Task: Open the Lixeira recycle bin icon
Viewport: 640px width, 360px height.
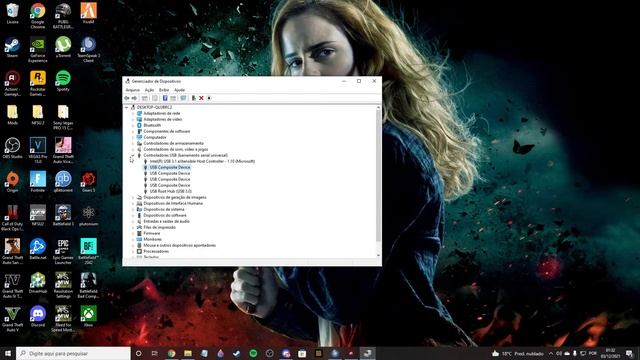Action: [x=12, y=13]
